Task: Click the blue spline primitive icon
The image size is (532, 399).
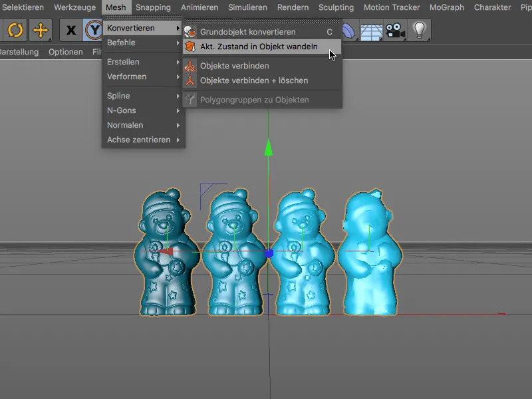Action: (347, 30)
